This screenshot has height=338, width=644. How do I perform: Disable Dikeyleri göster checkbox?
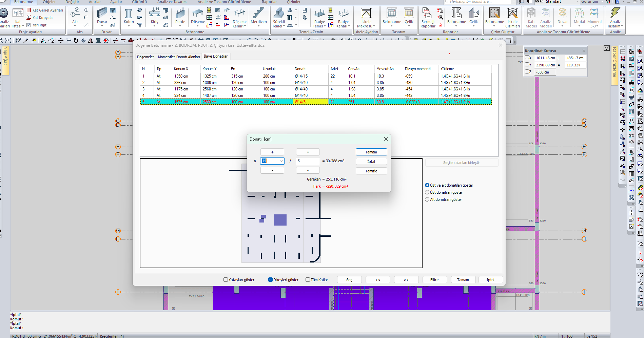pyautogui.click(x=270, y=280)
